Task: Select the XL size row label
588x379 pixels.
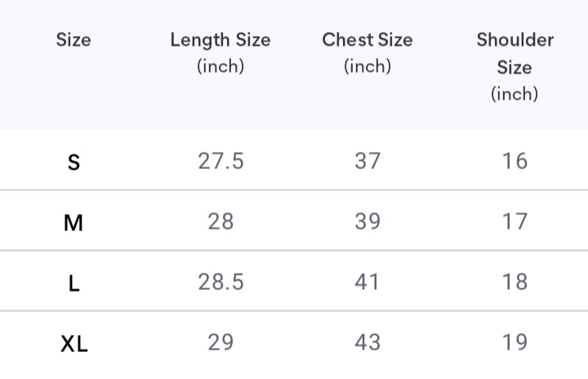Action: coord(73,343)
